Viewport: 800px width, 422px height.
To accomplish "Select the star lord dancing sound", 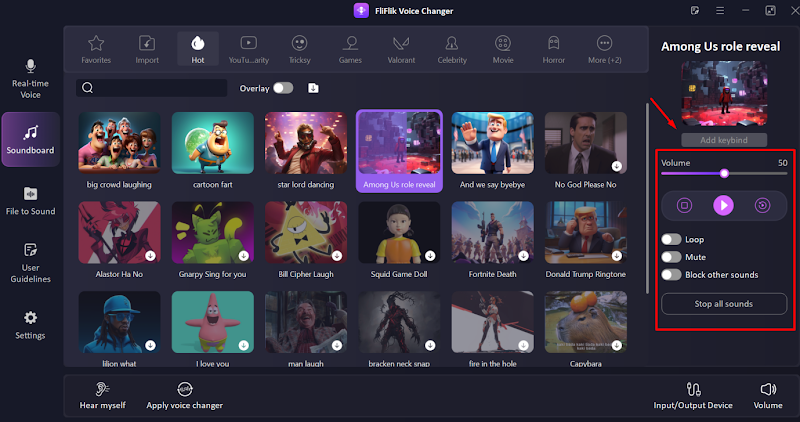I will (x=306, y=151).
